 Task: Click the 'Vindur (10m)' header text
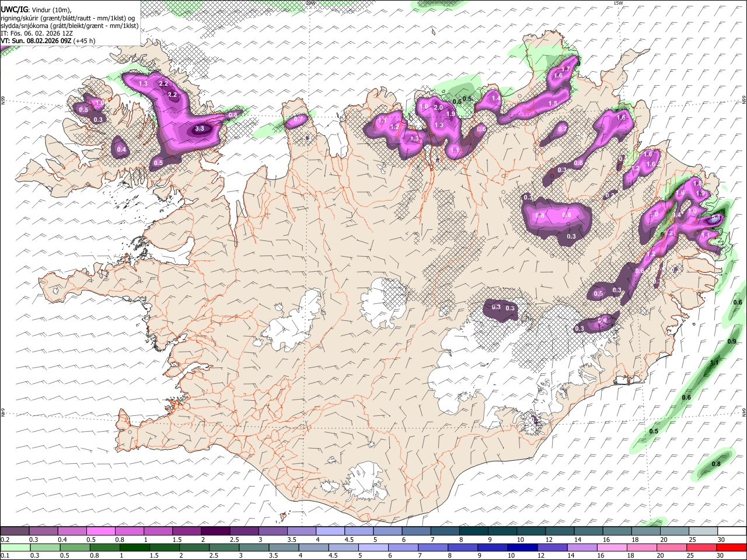50,9
